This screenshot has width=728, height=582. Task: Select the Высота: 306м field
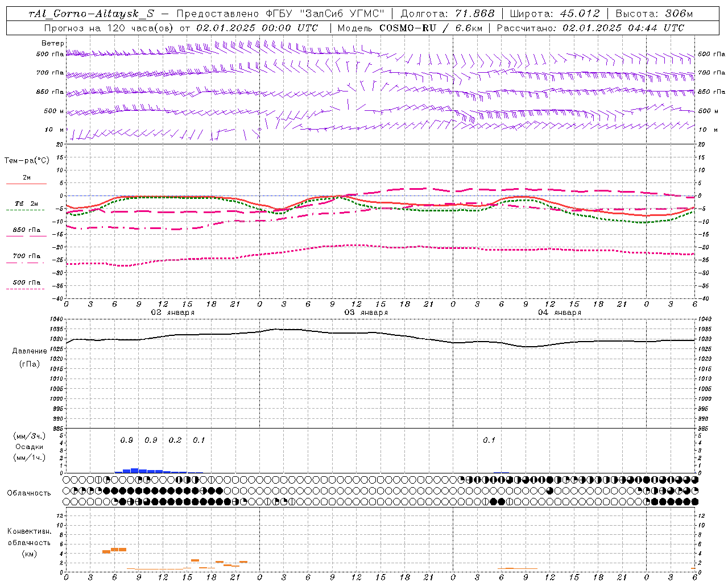[654, 14]
